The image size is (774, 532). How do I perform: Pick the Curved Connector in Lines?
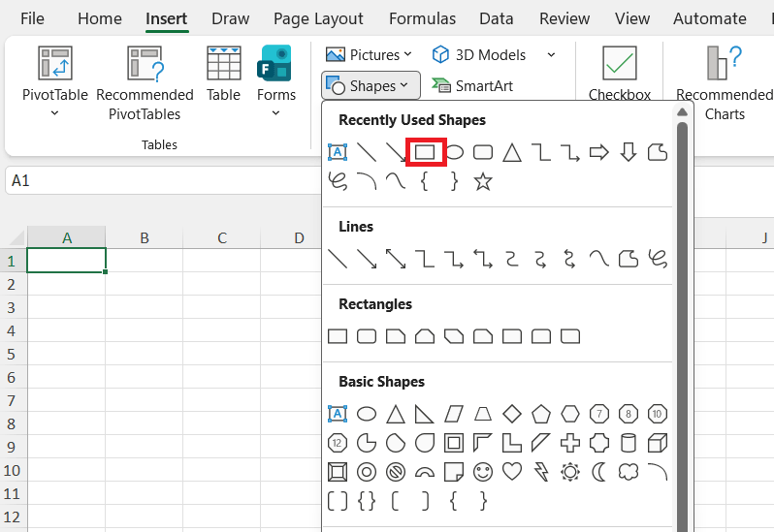point(512,259)
